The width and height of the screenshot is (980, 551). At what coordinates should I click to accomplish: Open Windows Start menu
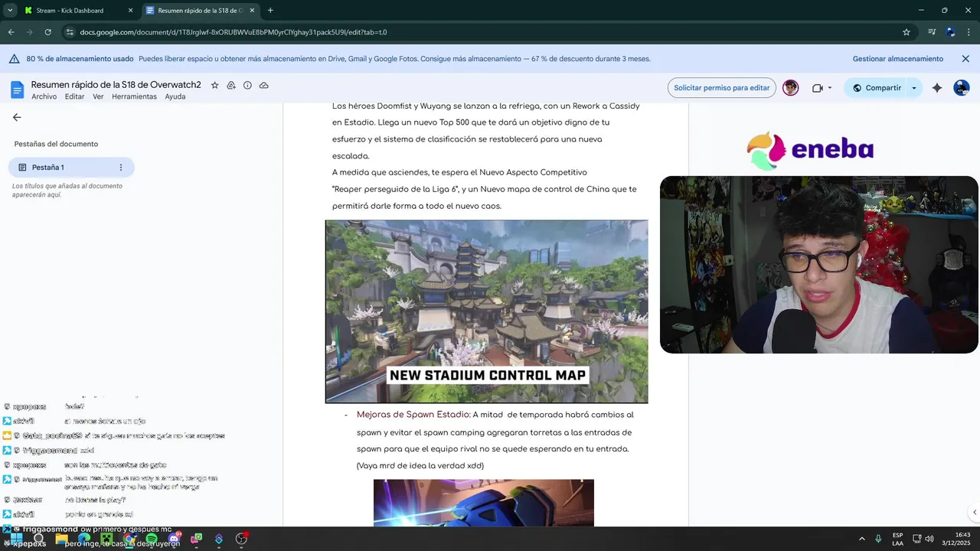pyautogui.click(x=17, y=539)
